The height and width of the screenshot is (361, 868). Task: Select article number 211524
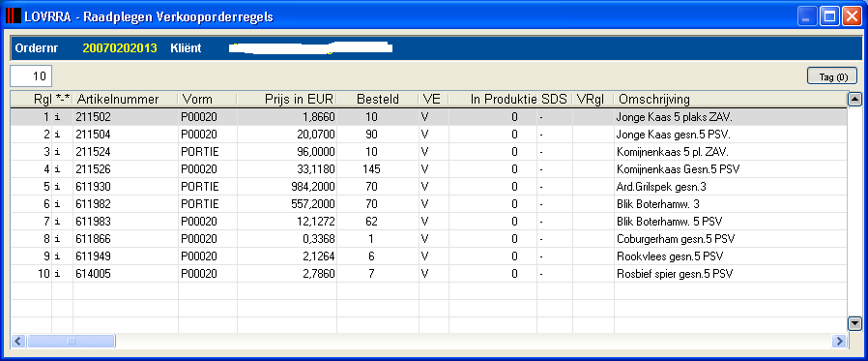94,151
